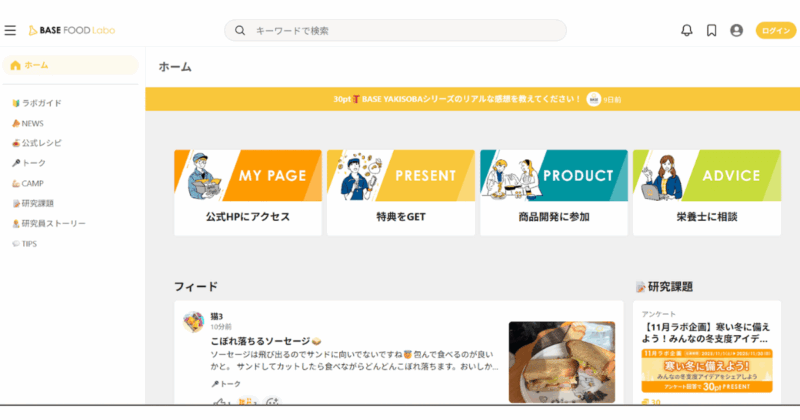Screen dimensions: 800x420
Task: Click the 公式レシピ icon in sidebar
Action: click(x=16, y=143)
